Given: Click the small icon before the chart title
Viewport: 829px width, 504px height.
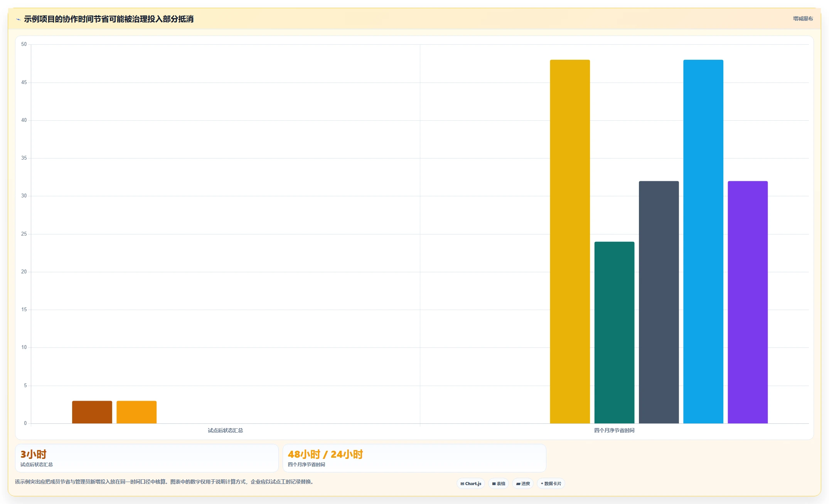Looking at the screenshot, I should (x=18, y=19).
